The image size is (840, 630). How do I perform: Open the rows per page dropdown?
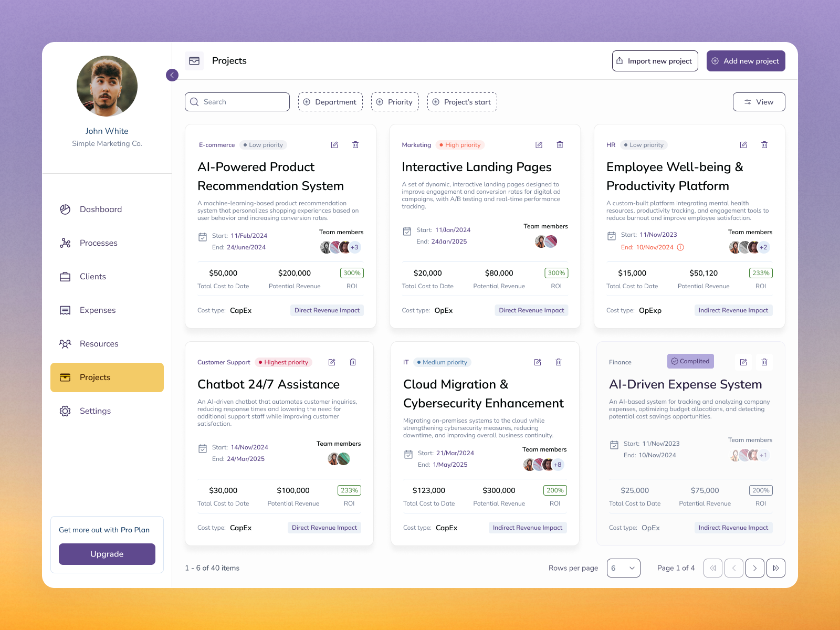click(x=624, y=568)
